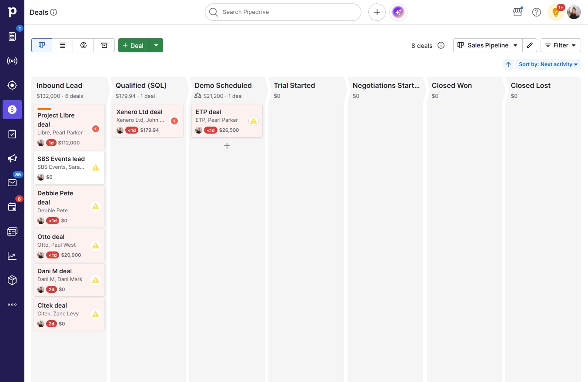Open Campaigns megaphone icon in the sidebar
Image resolution: width=588 pixels, height=382 pixels.
[x=12, y=158]
